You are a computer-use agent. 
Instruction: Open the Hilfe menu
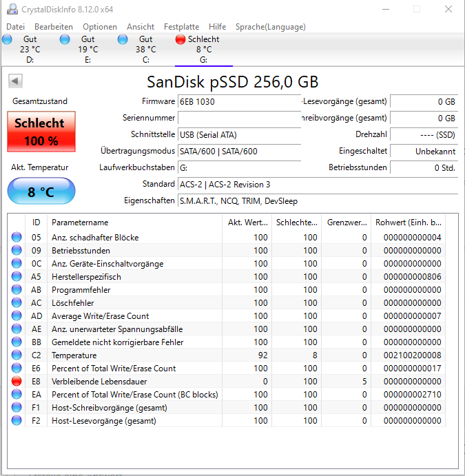coord(217,27)
